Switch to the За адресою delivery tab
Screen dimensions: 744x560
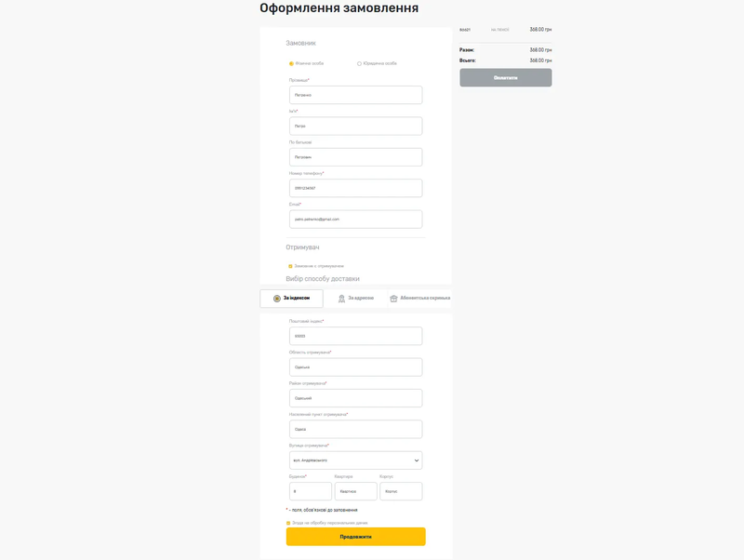click(355, 299)
